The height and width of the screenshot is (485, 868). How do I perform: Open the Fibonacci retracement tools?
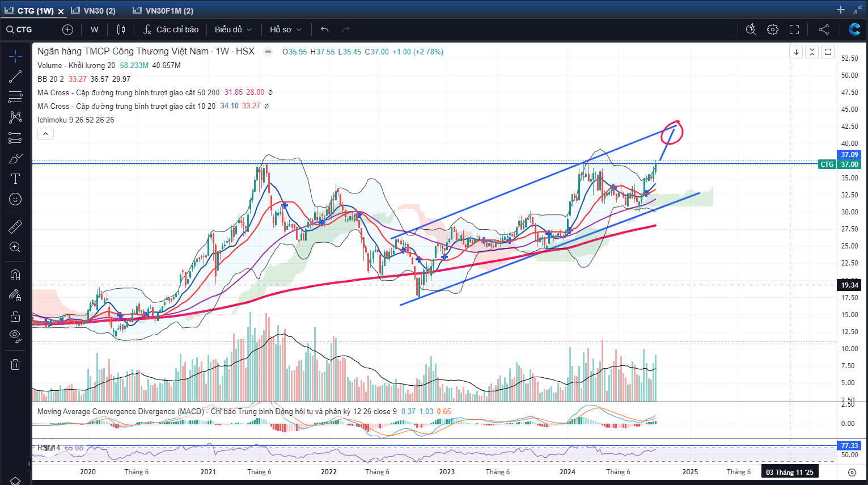pyautogui.click(x=15, y=97)
